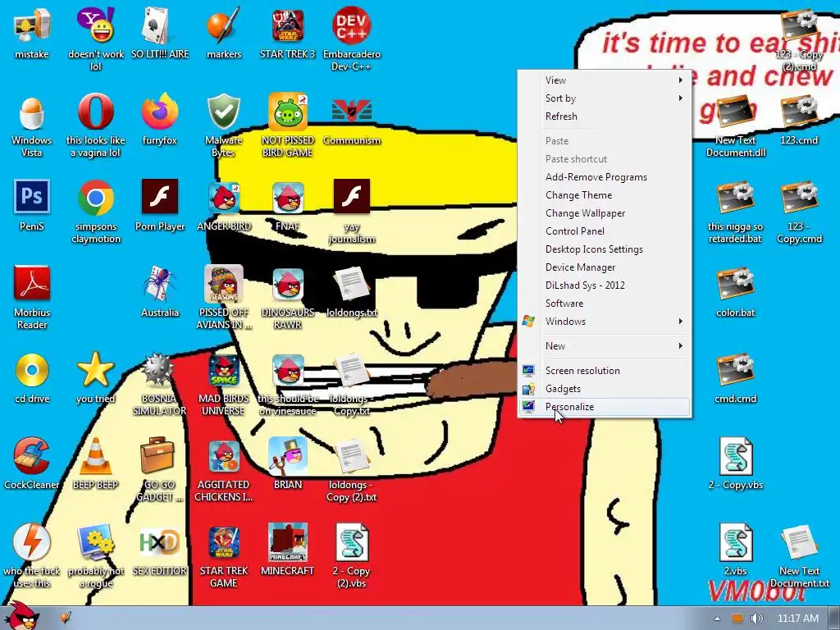This screenshot has width=840, height=630.
Task: Select the 'MINECRAFT' icon
Action: point(288,541)
